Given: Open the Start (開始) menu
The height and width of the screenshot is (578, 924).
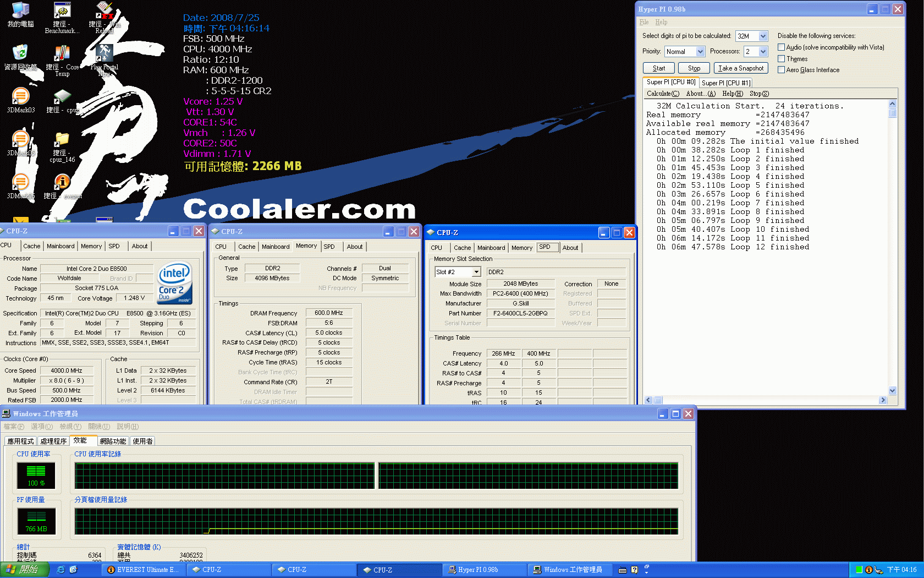Looking at the screenshot, I should point(25,570).
